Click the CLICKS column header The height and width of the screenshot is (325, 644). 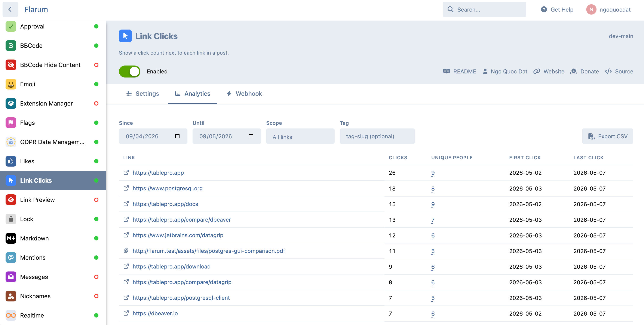click(398, 158)
